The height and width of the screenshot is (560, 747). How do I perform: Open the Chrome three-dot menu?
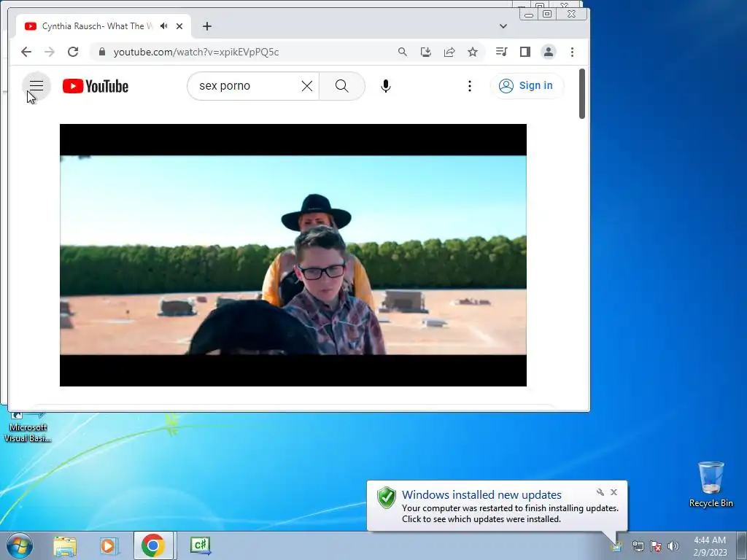[x=572, y=52]
